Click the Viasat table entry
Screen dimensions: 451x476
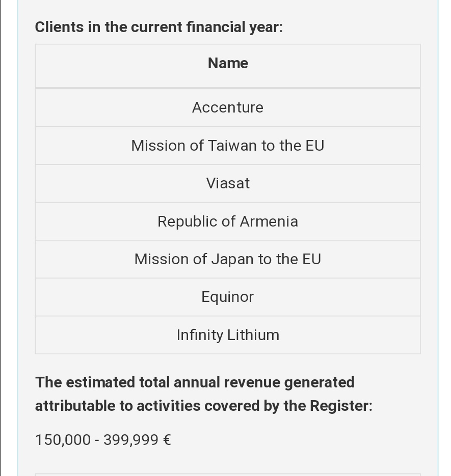click(x=228, y=183)
